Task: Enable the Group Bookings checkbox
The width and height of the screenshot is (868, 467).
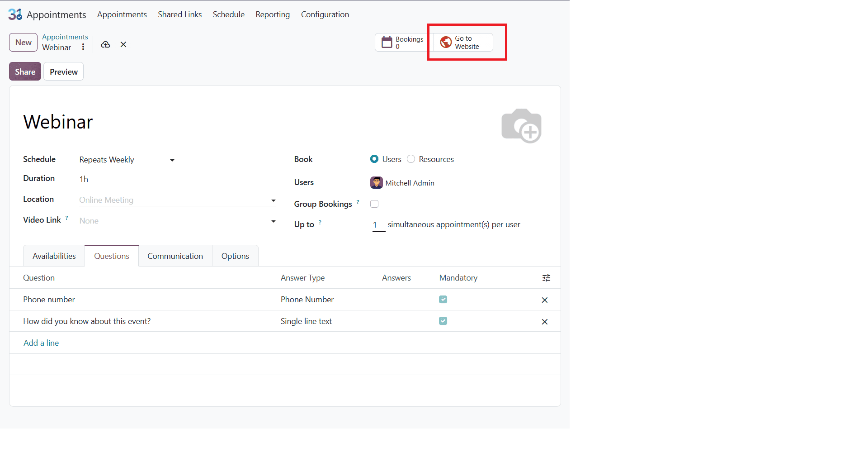Action: pos(374,204)
